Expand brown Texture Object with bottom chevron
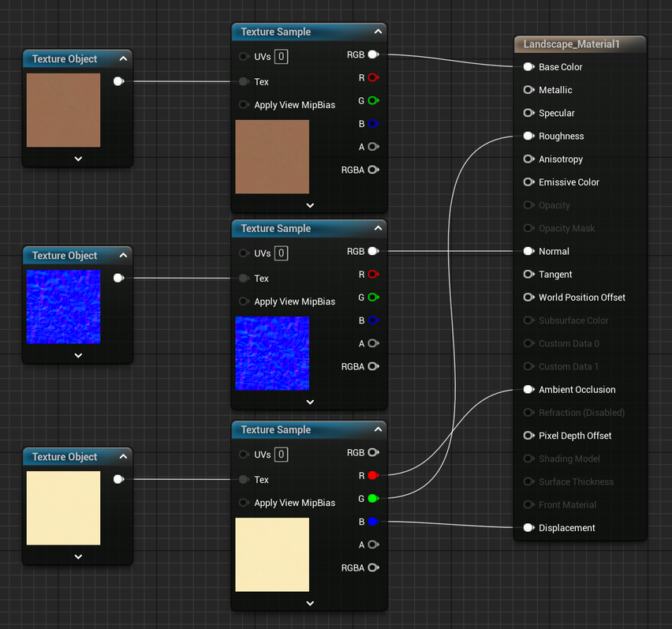 click(x=78, y=159)
